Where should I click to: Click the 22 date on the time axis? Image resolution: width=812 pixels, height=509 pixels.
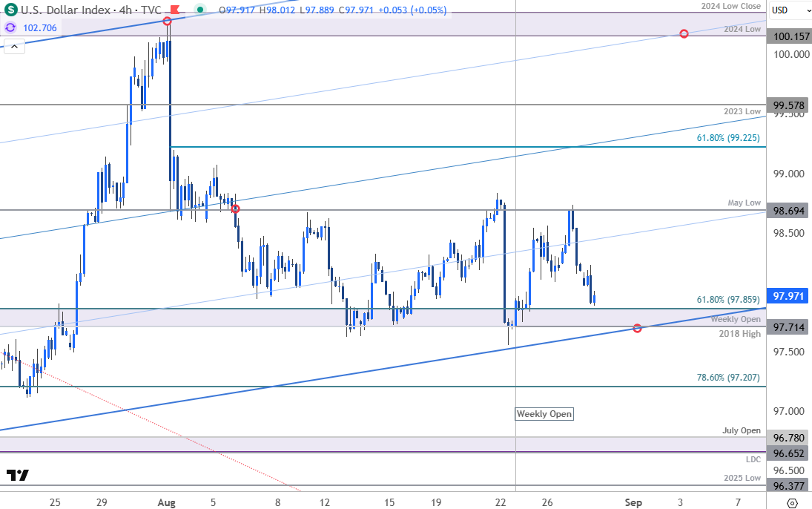click(501, 502)
